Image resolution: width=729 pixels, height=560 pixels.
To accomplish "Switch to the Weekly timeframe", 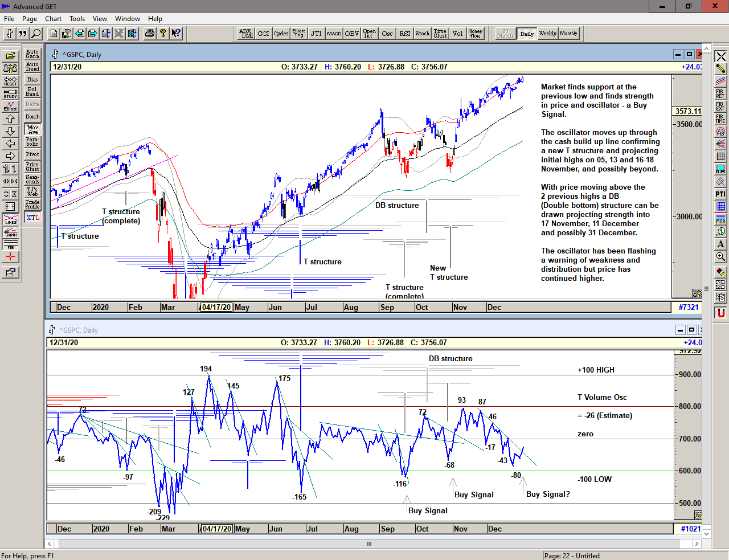I will click(x=547, y=34).
